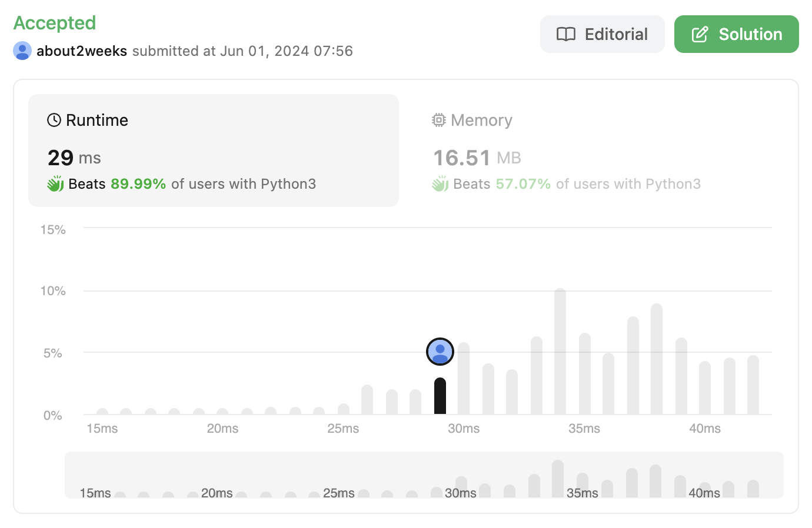The height and width of the screenshot is (528, 812).
Task: Click the clapping hands icon under Runtime
Action: click(55, 183)
